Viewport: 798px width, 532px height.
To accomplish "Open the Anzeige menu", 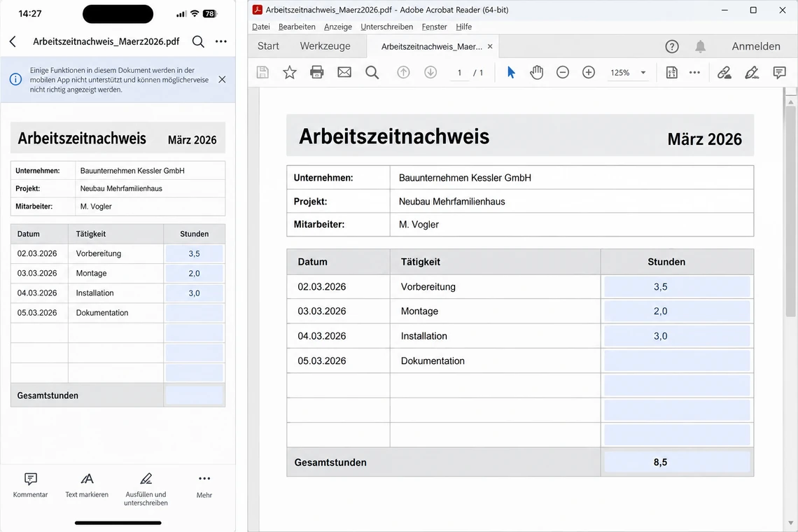I will [x=338, y=27].
